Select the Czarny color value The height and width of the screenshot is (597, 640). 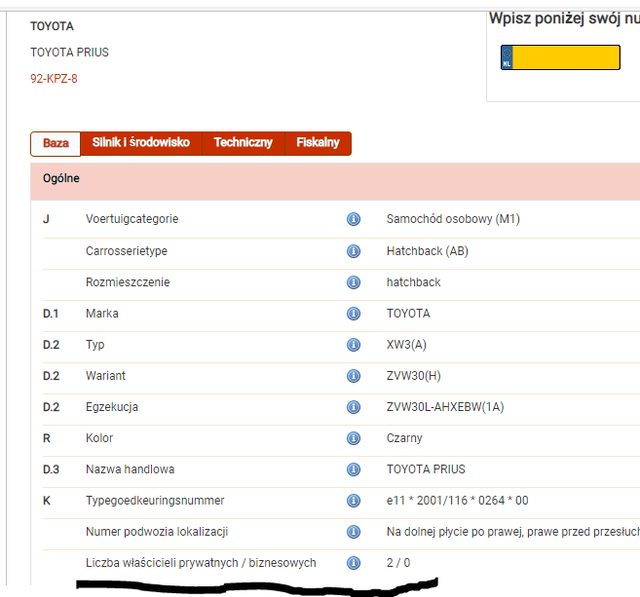404,438
